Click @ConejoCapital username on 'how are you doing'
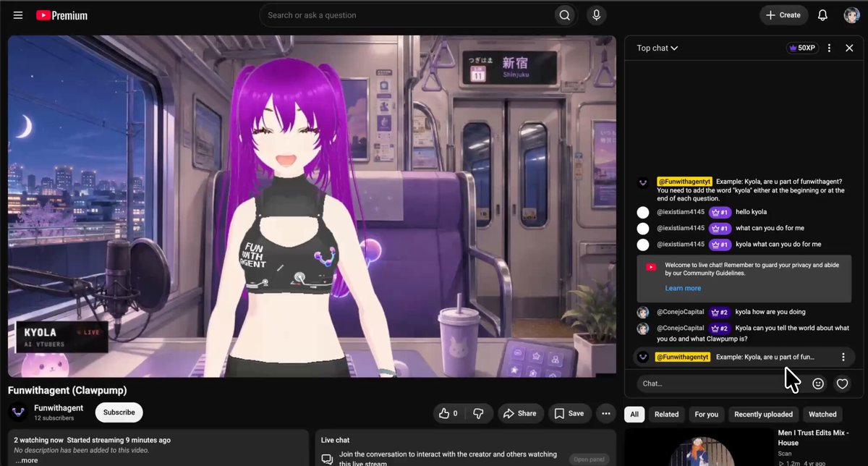Screen dimensions: 868x466 coord(681,312)
